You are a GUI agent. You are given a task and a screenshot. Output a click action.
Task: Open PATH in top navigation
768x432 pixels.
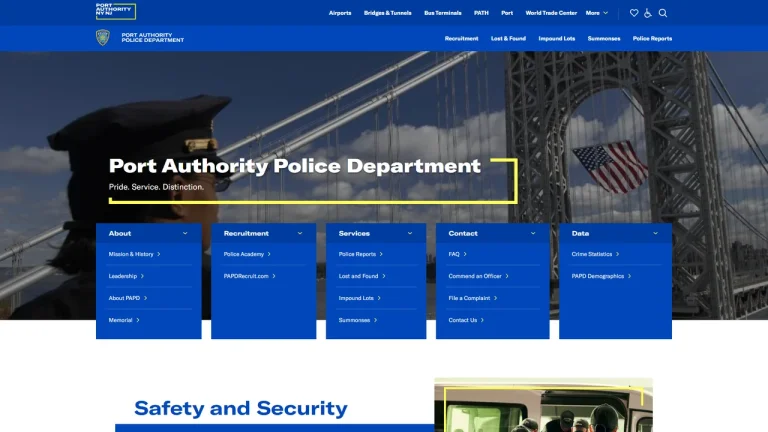click(481, 13)
